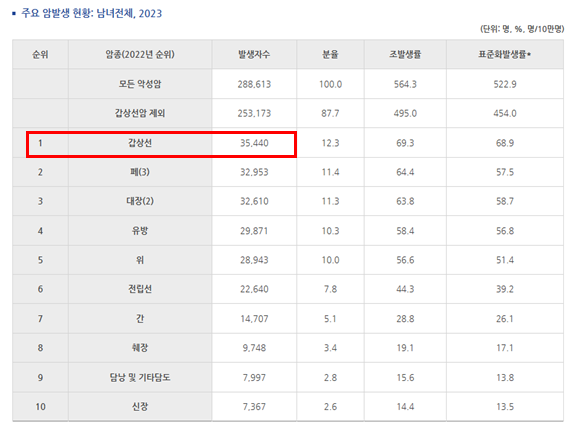The image size is (577, 431).
Task: Select the 간 cancer name cell
Action: click(x=140, y=318)
